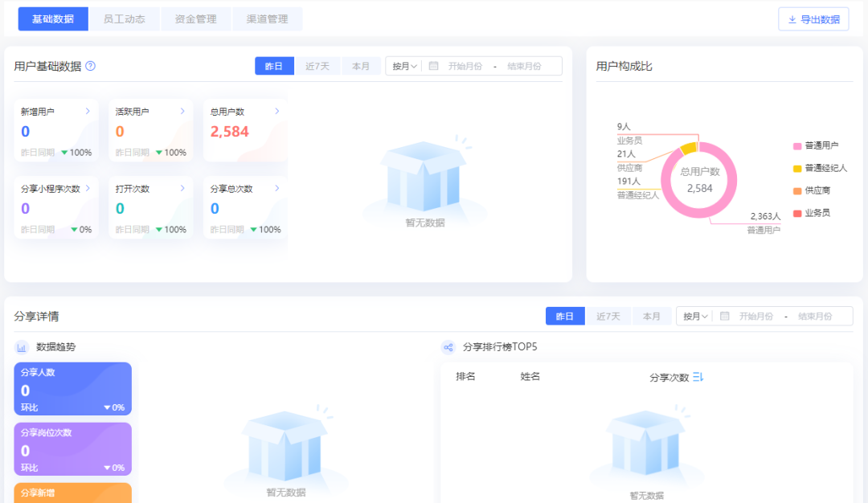The height and width of the screenshot is (503, 868).
Task: Sort by 分享次数 using sort icon
Action: tap(698, 377)
